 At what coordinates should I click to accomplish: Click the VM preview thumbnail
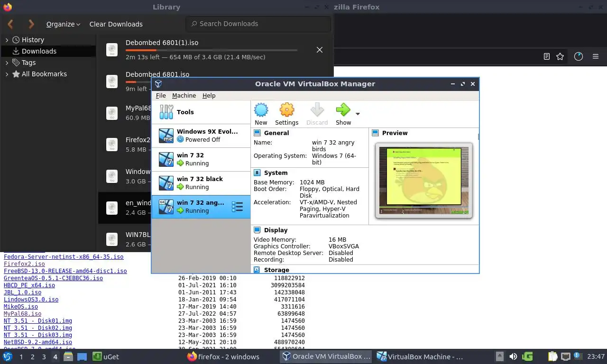[424, 181]
